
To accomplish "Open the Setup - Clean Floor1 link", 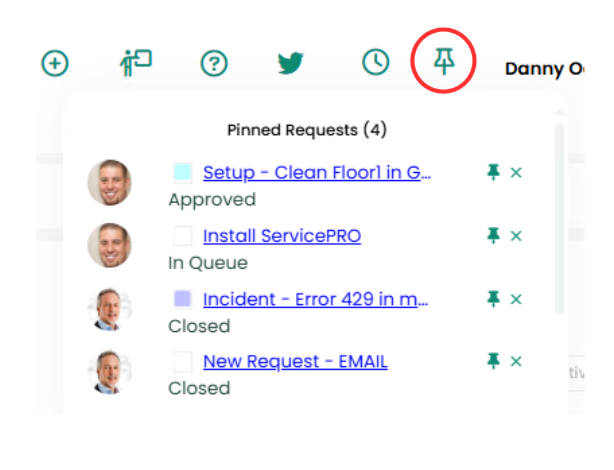I will 316,172.
